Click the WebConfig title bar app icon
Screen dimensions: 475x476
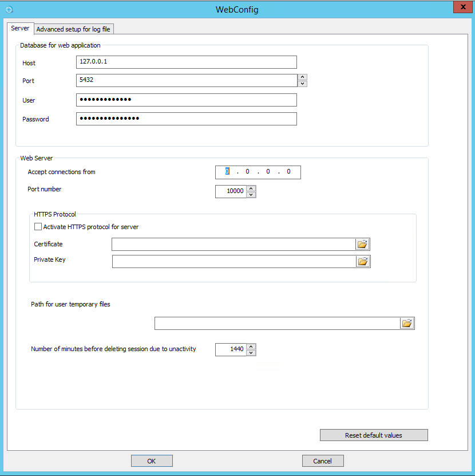coord(9,10)
